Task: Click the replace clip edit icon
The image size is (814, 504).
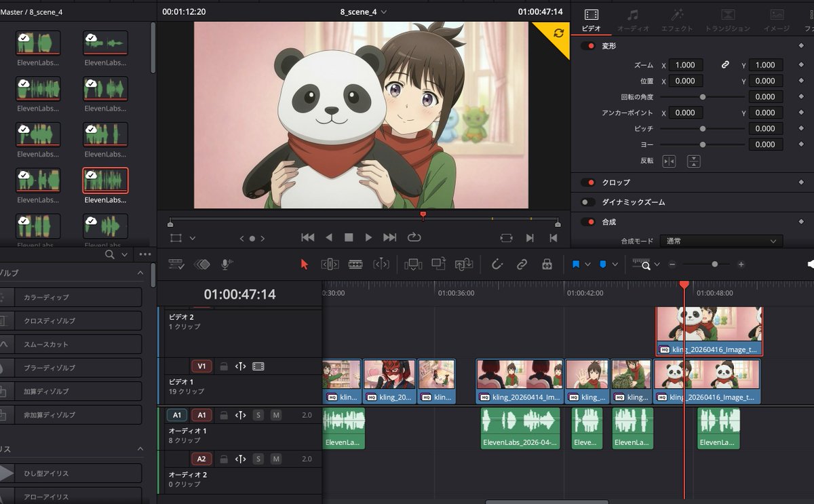Action: [x=464, y=265]
